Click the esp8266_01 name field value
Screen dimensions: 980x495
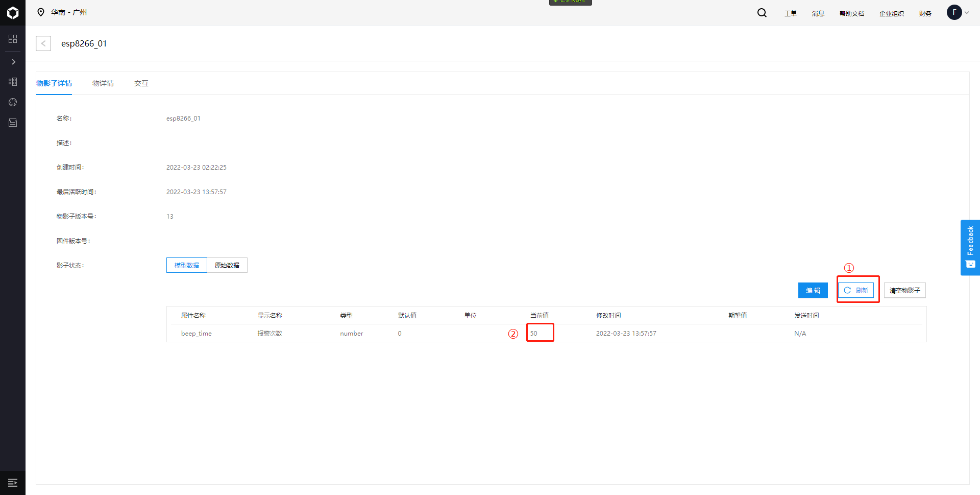(x=183, y=119)
